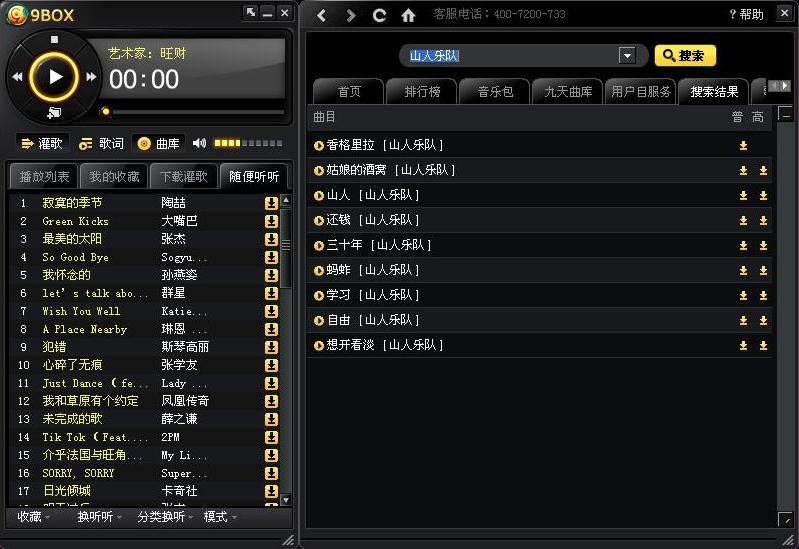Open the 换听听 dropdown menu
The image size is (799, 549).
coord(99,517)
